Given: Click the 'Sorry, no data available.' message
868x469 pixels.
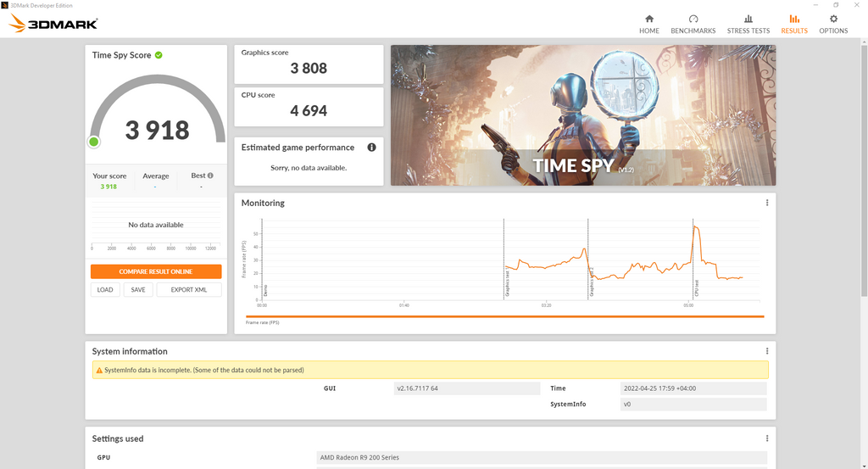Looking at the screenshot, I should [x=309, y=168].
